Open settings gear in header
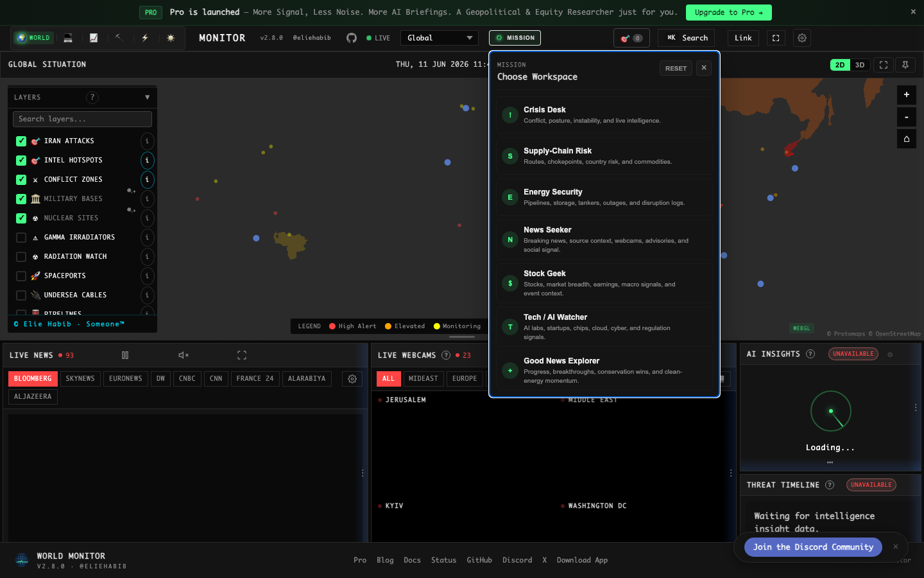924x578 pixels. (802, 38)
